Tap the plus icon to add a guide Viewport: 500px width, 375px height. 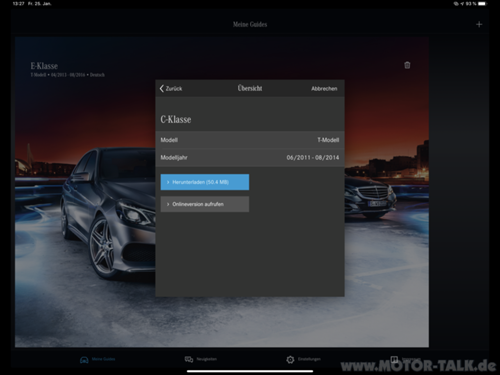click(x=479, y=24)
